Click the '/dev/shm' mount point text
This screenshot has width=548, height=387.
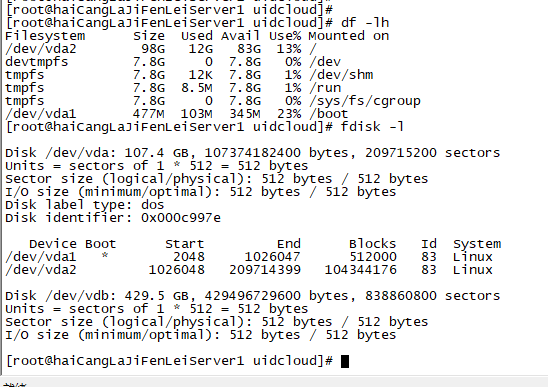click(x=341, y=75)
